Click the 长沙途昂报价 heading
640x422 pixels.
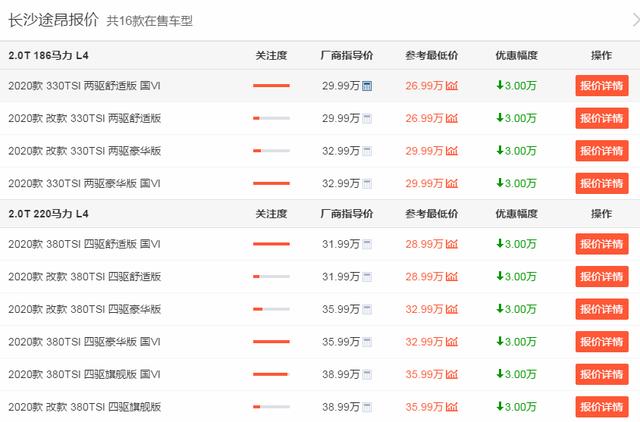tap(53, 20)
